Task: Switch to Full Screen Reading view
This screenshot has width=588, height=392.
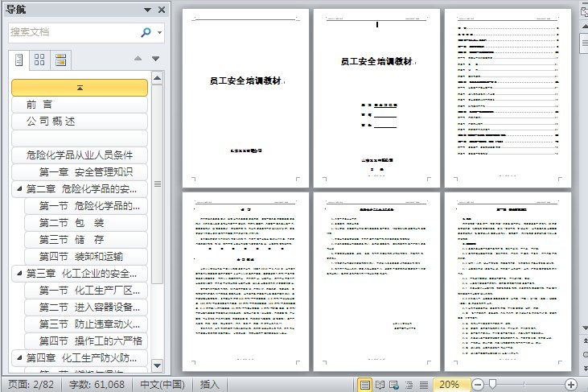Action: point(380,385)
